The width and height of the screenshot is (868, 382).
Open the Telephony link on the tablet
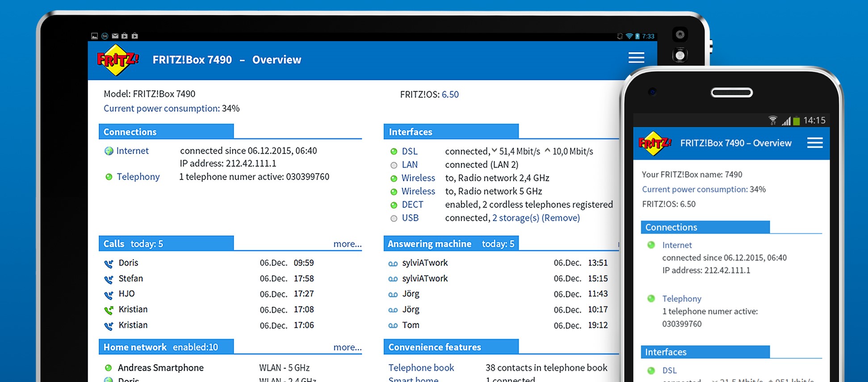[138, 177]
